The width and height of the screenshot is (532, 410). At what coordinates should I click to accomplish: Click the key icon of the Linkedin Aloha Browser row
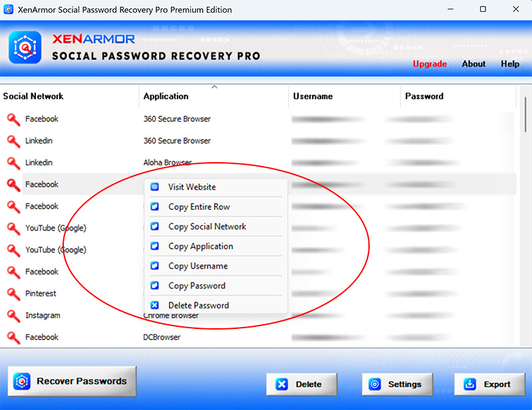coord(13,163)
